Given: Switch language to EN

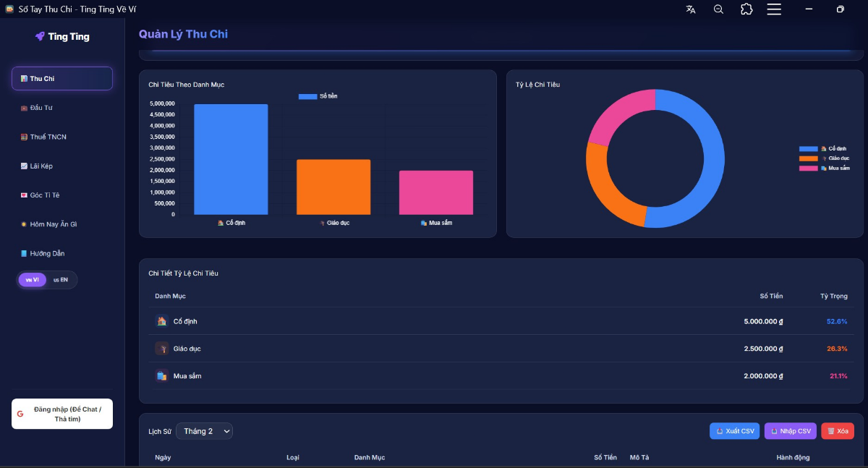Looking at the screenshot, I should click(x=61, y=280).
